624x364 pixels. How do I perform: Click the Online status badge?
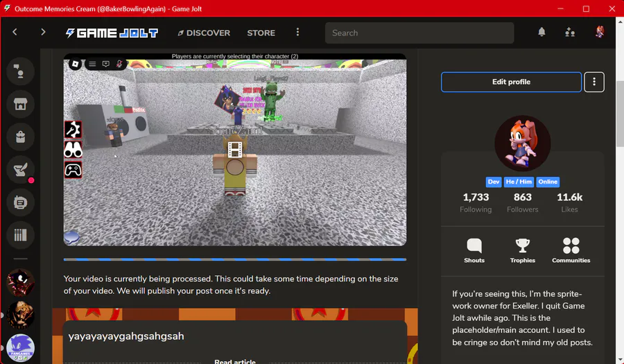(x=548, y=182)
